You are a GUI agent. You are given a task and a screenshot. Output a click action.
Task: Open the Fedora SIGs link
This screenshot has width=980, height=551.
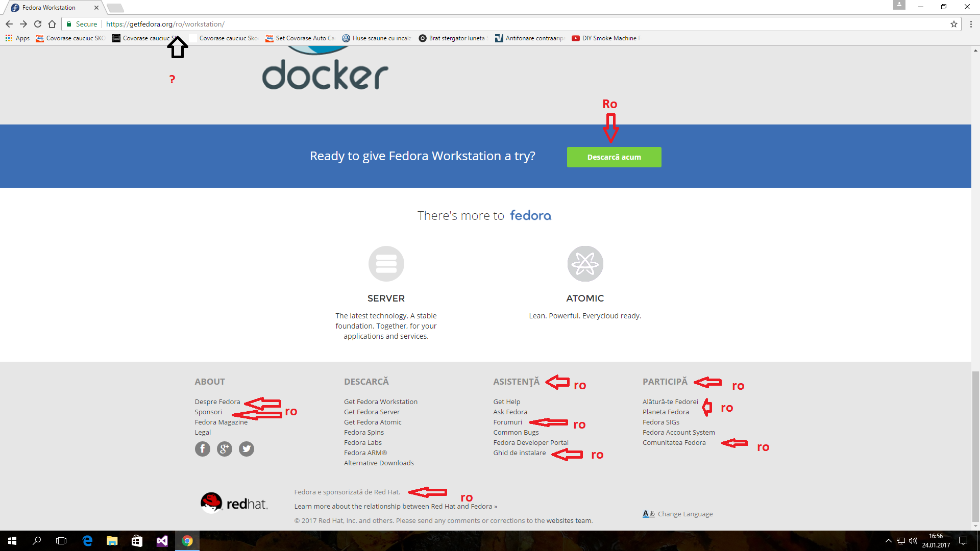tap(661, 422)
